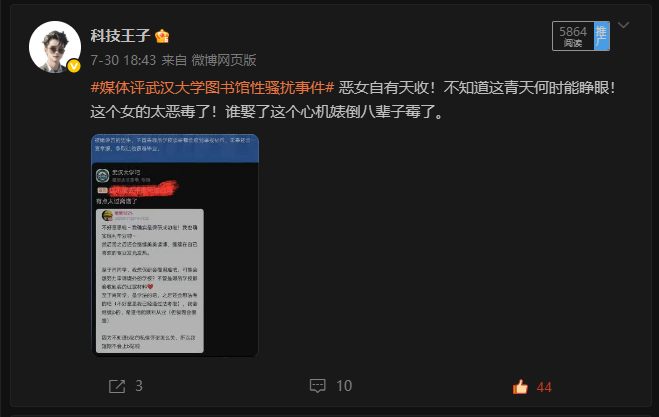This screenshot has height=417, width=659.
Task: Click the crown member icon beside username
Action: [x=162, y=36]
